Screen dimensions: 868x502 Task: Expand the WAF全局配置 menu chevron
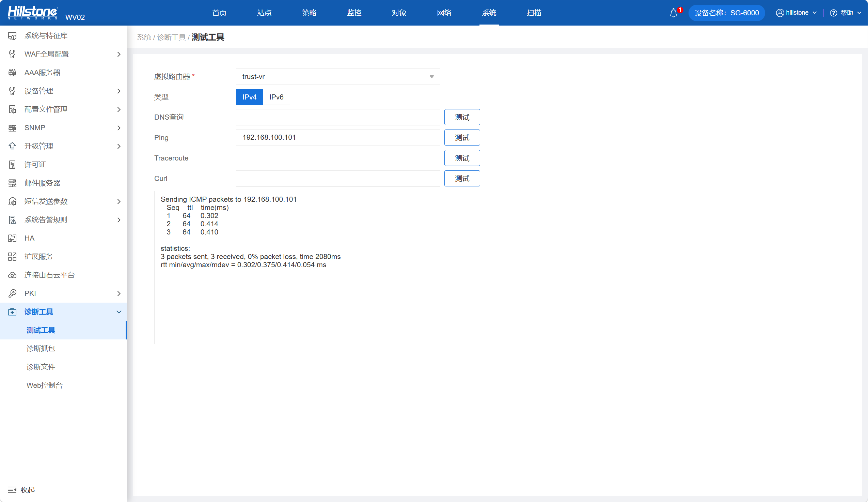point(119,55)
